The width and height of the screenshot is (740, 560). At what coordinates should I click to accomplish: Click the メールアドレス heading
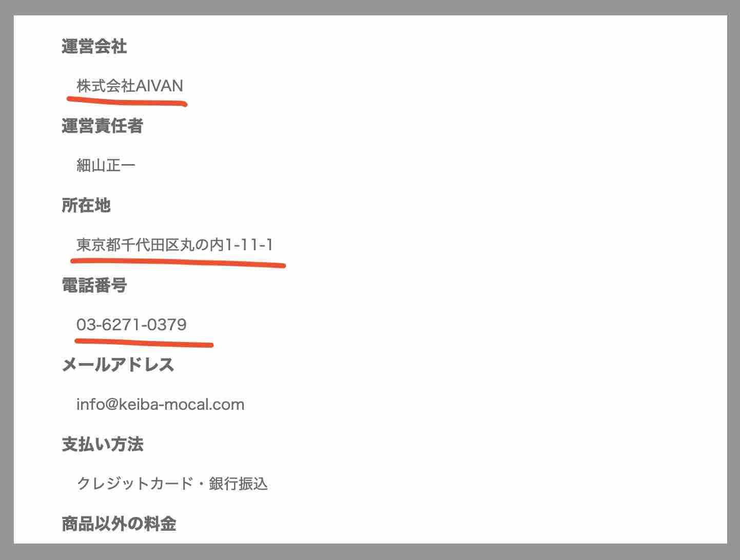point(118,365)
